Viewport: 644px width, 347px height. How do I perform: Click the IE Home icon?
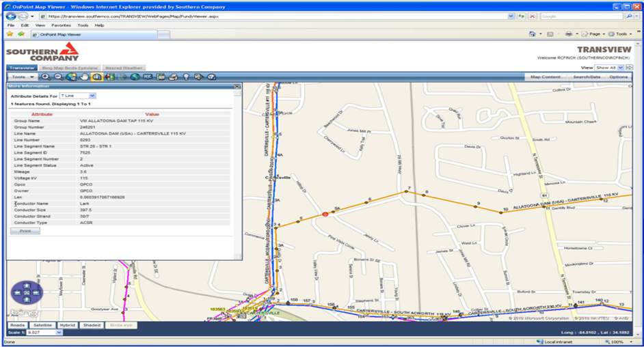click(x=533, y=34)
